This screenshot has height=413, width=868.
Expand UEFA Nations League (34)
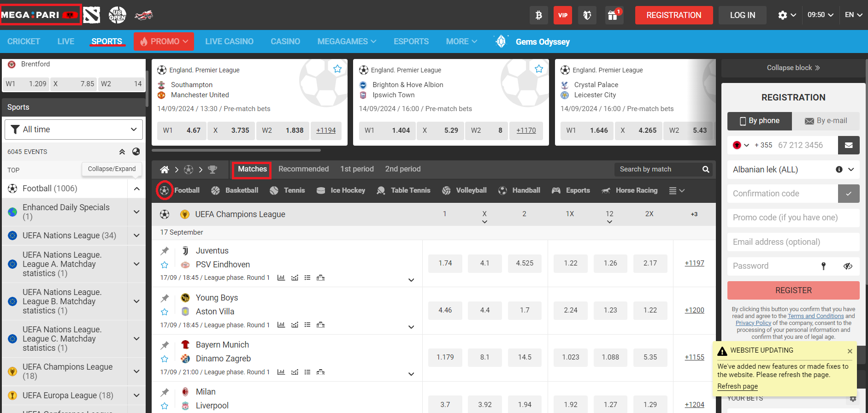[x=136, y=236]
